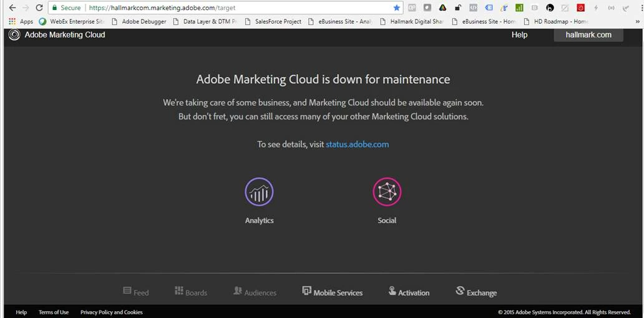
Task: Open HD Roadmap - Home bookmark
Action: 555,21
